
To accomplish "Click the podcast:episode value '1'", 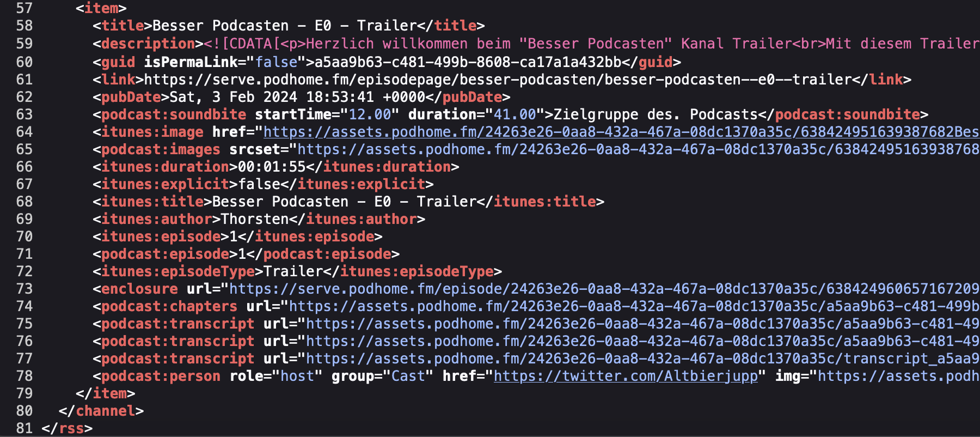I will [242, 254].
